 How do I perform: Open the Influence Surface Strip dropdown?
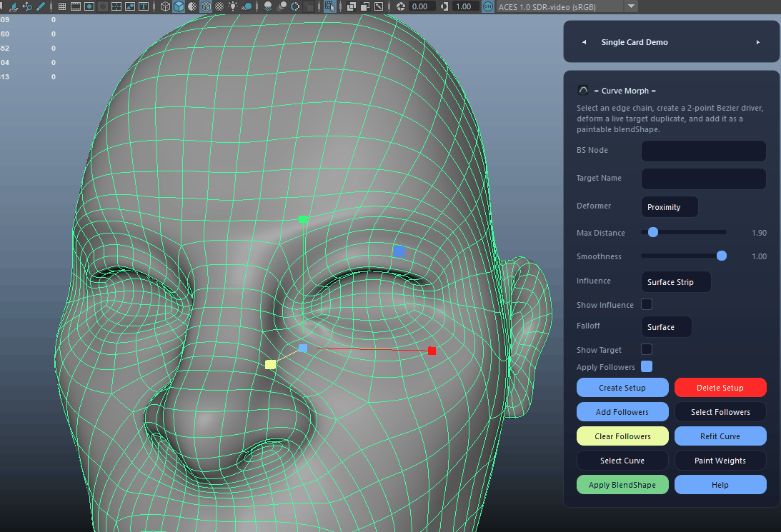676,281
